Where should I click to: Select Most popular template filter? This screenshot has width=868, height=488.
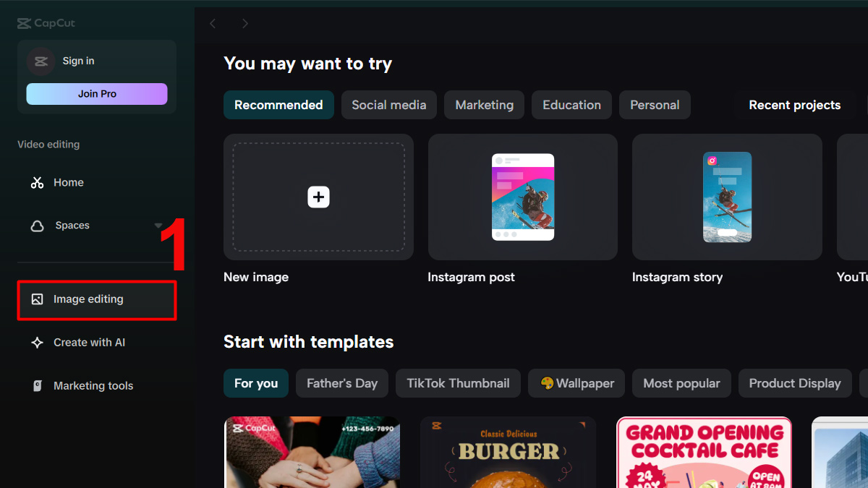[681, 383]
